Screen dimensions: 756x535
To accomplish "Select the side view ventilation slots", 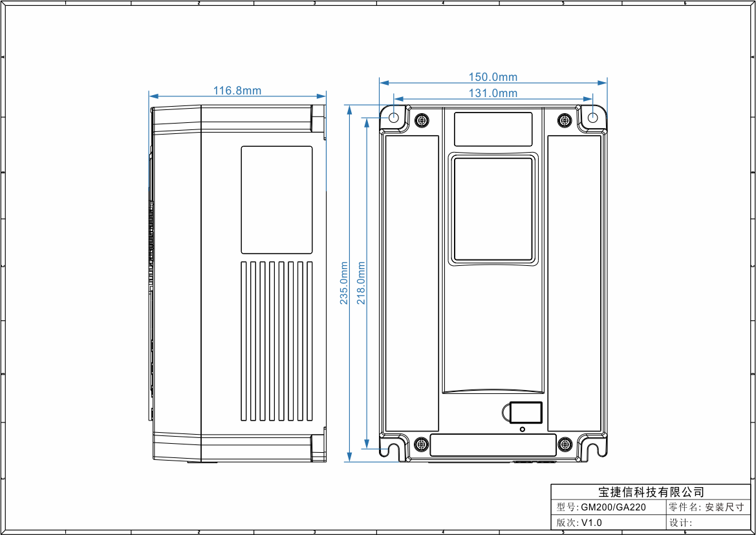I will (x=277, y=341).
